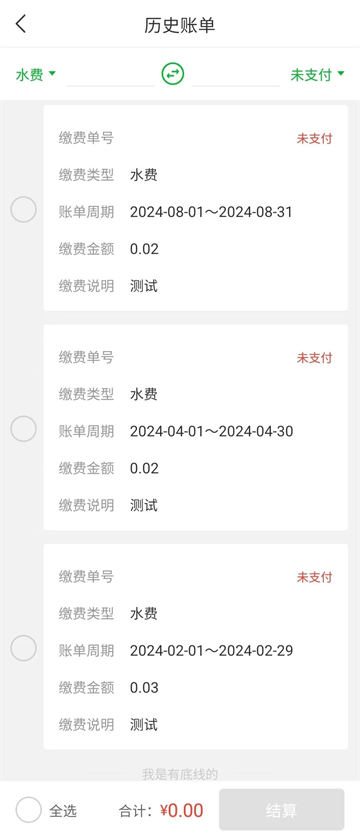Select the end date input field
360x838 pixels.
[236, 75]
